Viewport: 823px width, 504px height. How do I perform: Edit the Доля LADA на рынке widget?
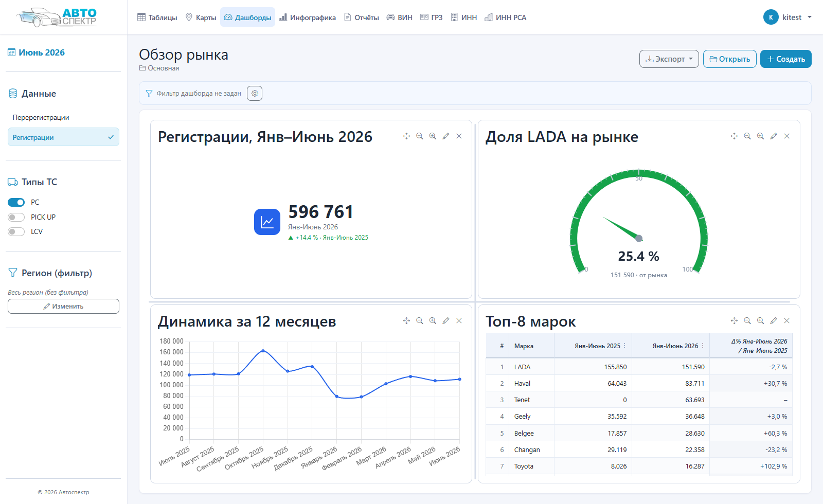[774, 136]
